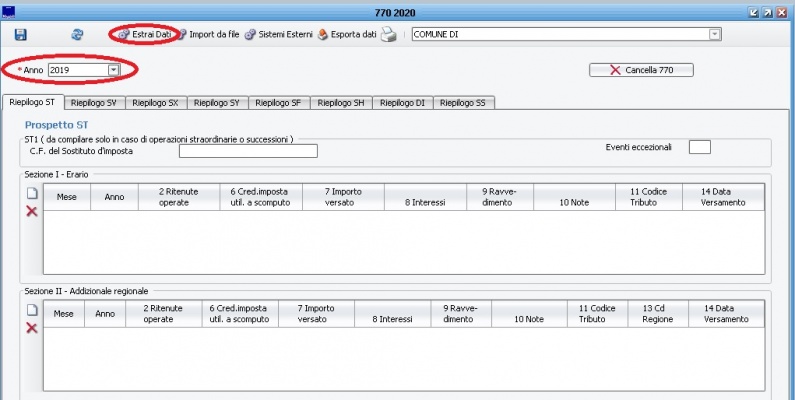The image size is (795, 400).
Task: Delete row using red X in Sezione II
Action: tap(31, 327)
